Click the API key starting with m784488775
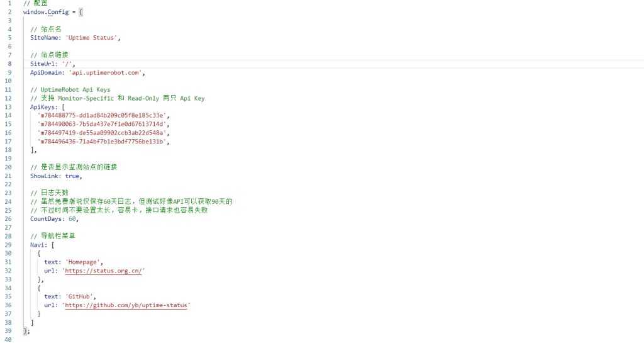 click(102, 115)
